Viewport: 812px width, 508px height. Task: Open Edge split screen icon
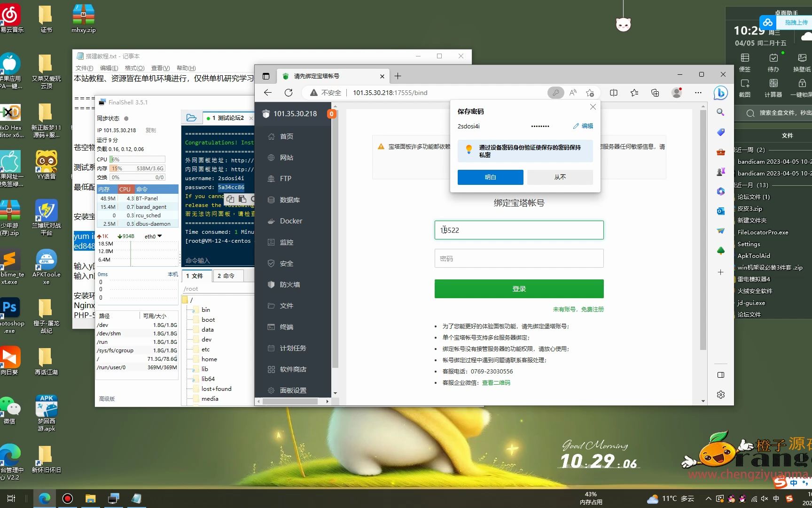(x=614, y=93)
